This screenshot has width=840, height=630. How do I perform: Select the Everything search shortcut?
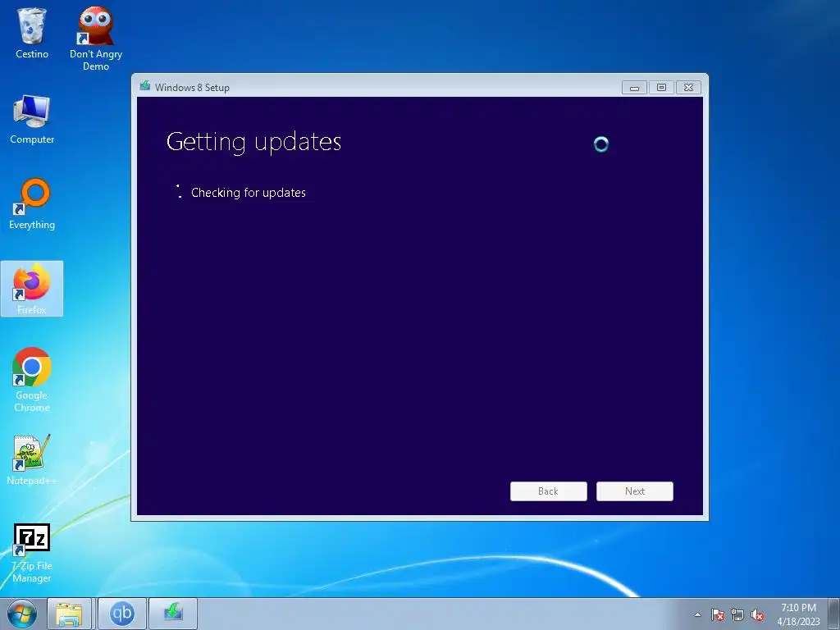coord(32,204)
